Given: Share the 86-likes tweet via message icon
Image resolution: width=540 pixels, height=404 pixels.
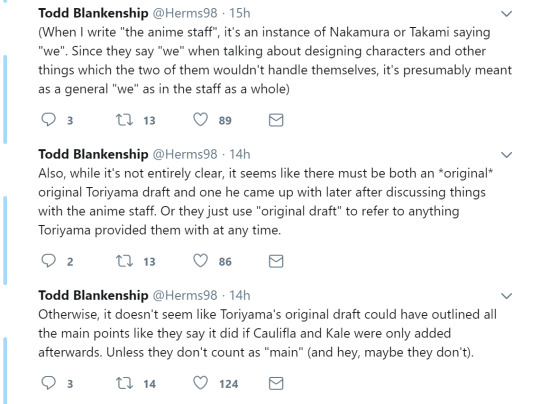Looking at the screenshot, I should point(276,261).
